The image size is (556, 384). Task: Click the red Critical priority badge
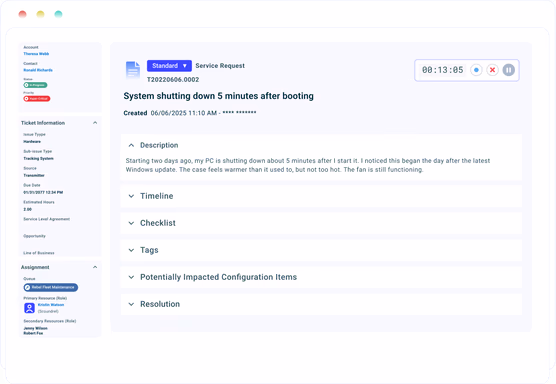(37, 99)
